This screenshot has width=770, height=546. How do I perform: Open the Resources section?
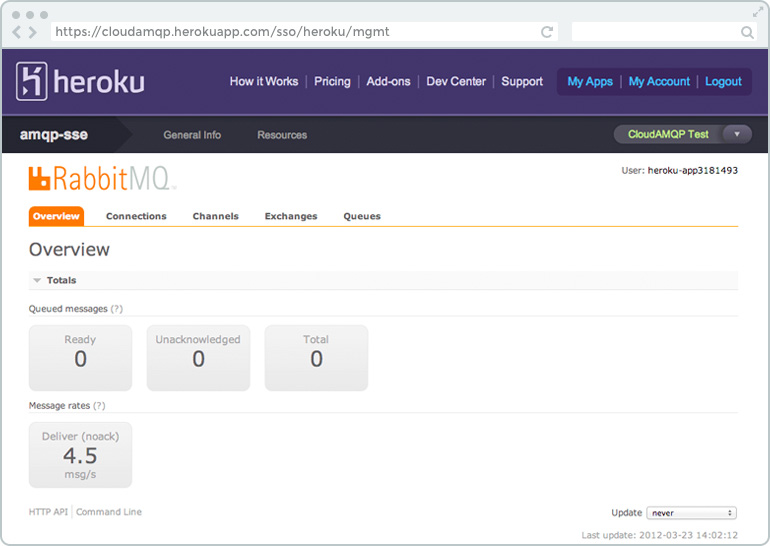pyautogui.click(x=282, y=135)
